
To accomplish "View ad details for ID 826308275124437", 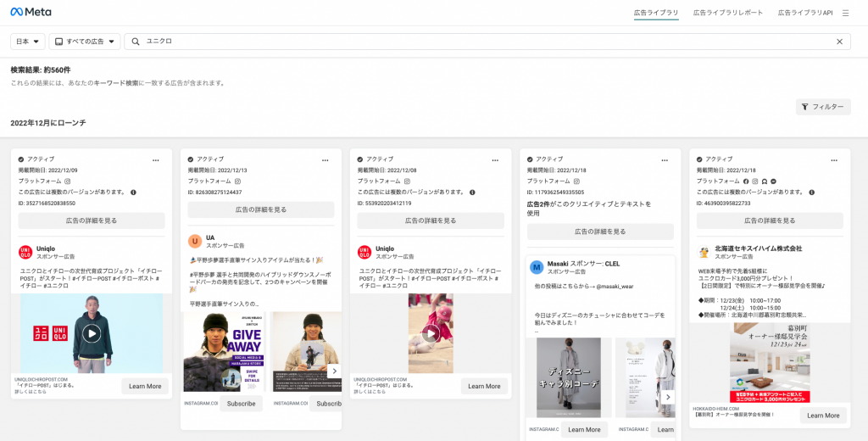I will [x=261, y=209].
